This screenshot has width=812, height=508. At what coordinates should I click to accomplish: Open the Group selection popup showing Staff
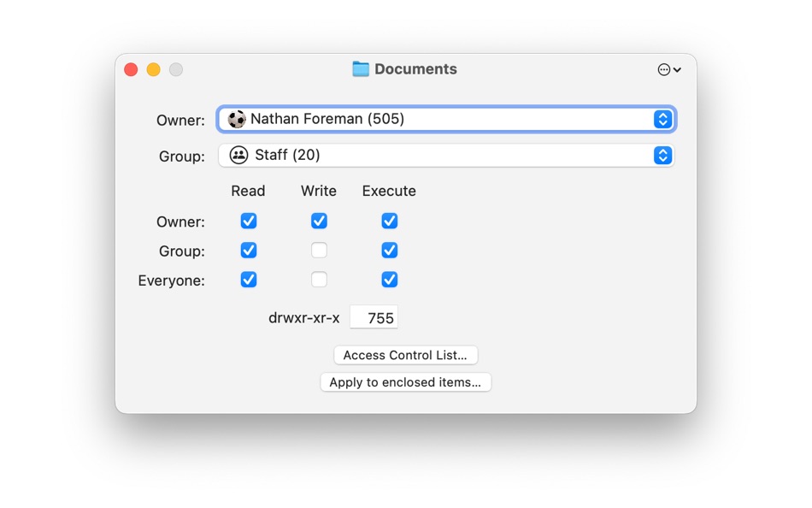pyautogui.click(x=662, y=156)
